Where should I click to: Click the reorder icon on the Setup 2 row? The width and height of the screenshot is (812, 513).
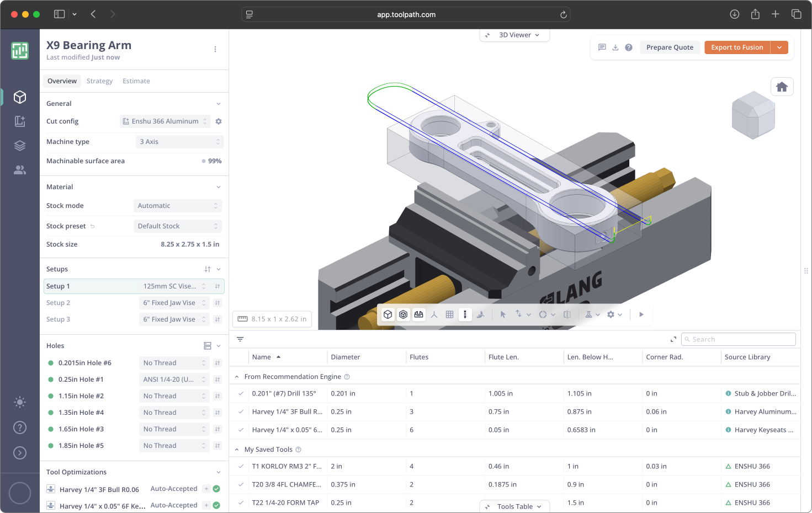(217, 303)
